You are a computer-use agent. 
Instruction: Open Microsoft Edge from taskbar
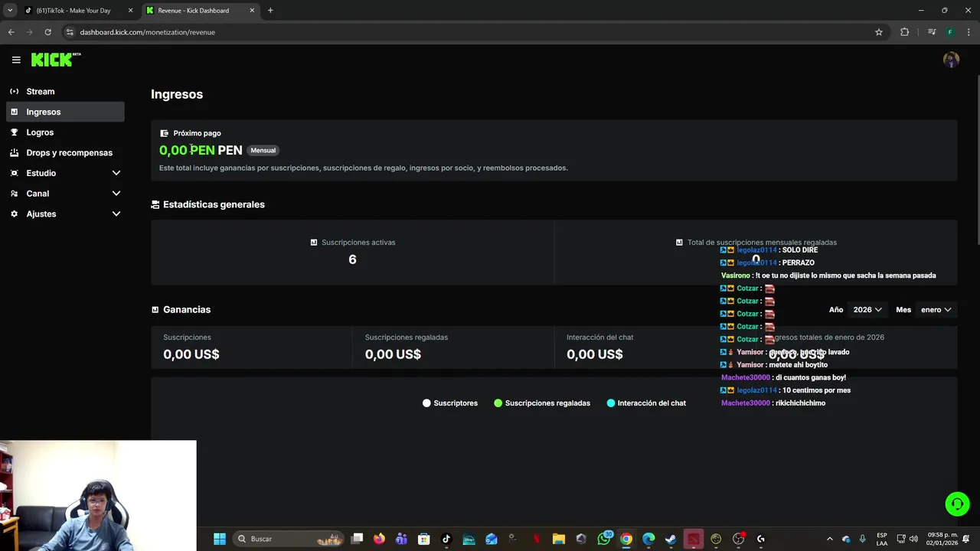pos(648,539)
